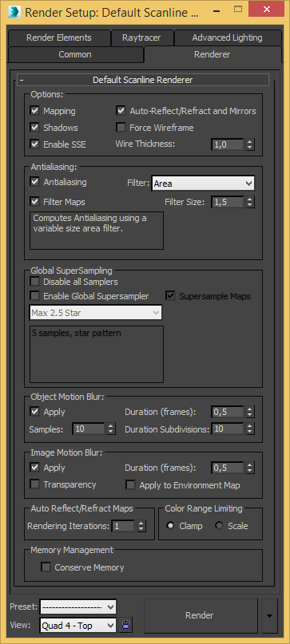Toggle the Shadows checkbox

(34, 128)
